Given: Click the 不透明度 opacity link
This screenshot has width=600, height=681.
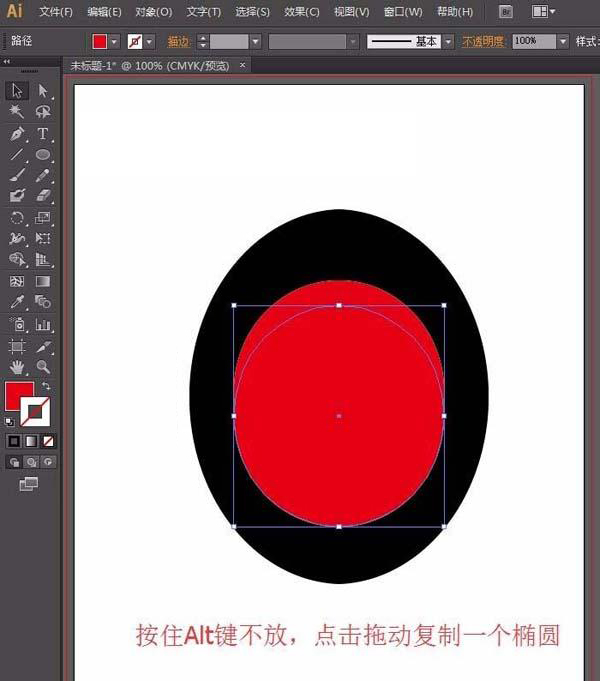Looking at the screenshot, I should (483, 42).
